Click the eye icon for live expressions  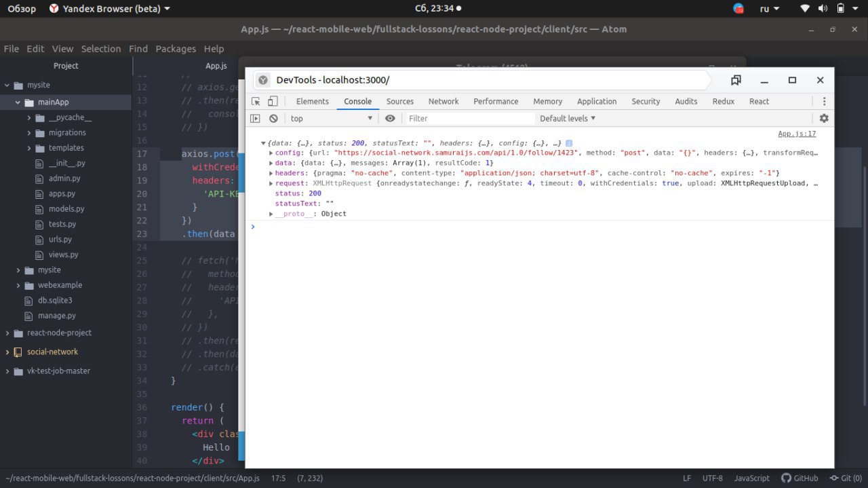[390, 118]
